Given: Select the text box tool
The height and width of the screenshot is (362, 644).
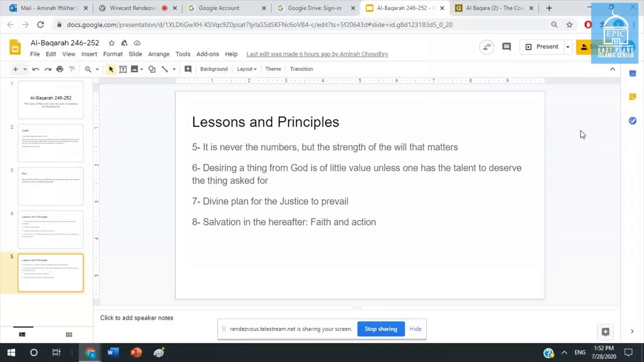Looking at the screenshot, I should tap(123, 69).
